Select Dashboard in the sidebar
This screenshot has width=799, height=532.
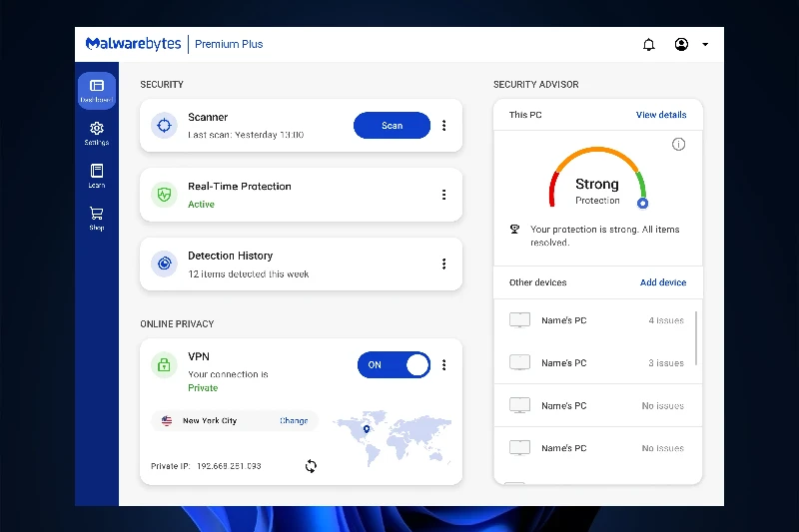(x=97, y=91)
